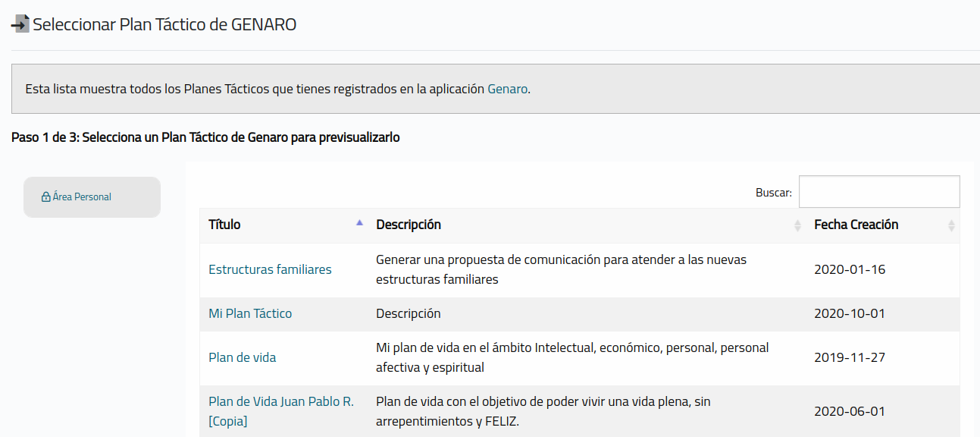Click the 2020-10-01 creation date cell
The height and width of the screenshot is (437, 980).
[849, 313]
